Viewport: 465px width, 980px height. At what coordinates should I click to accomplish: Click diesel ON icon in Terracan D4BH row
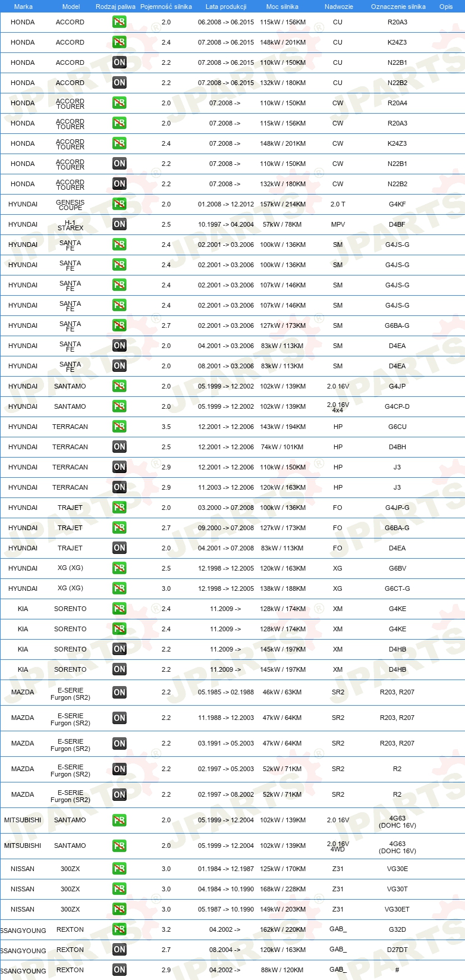119,447
